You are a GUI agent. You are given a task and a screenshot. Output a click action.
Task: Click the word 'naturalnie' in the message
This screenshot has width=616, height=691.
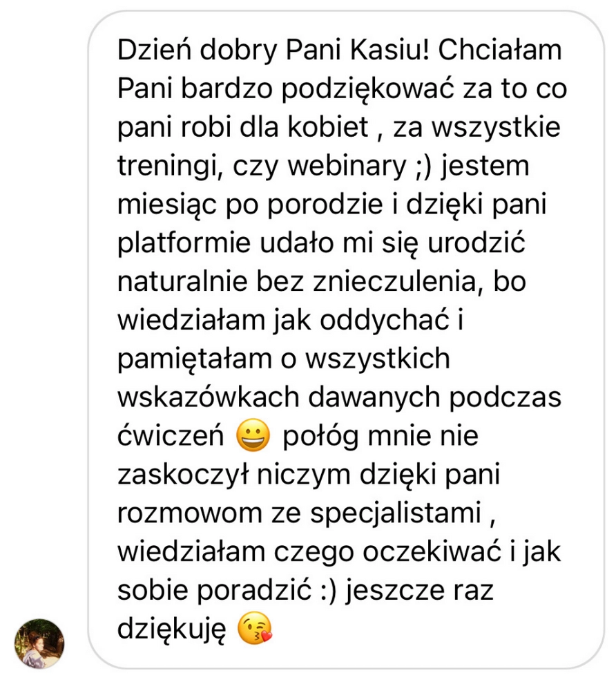pyautogui.click(x=183, y=282)
